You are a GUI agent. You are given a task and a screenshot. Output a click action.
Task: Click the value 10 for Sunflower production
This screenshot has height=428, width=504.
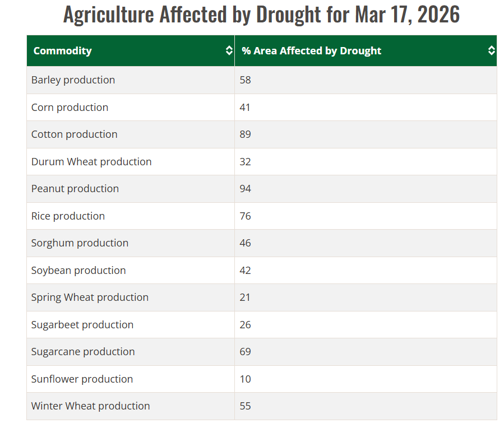coord(245,379)
